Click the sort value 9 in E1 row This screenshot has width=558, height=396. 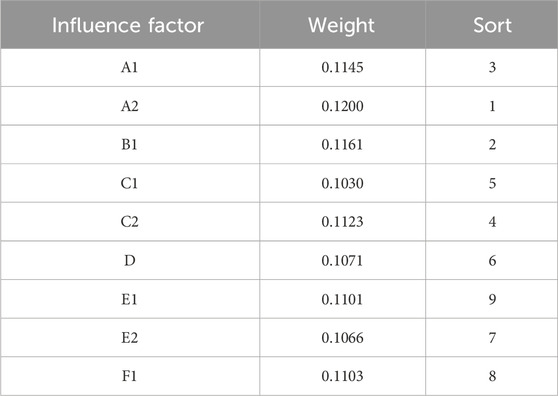[x=492, y=299]
